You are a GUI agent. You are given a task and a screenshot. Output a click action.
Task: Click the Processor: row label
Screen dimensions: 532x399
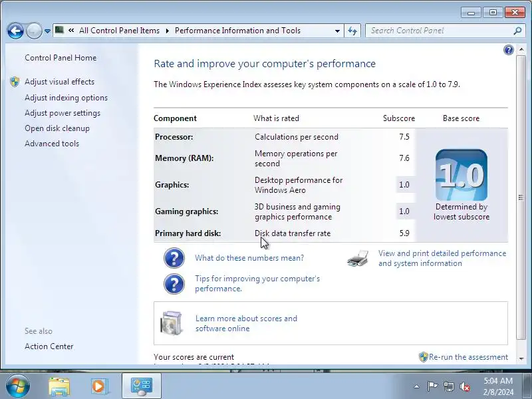174,137
